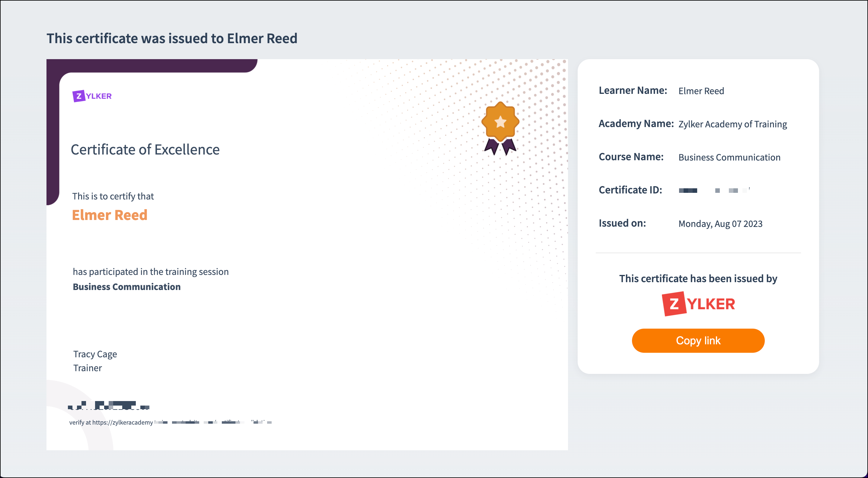868x478 pixels.
Task: Open the zylkeracademy verification URL
Action: (x=170, y=422)
